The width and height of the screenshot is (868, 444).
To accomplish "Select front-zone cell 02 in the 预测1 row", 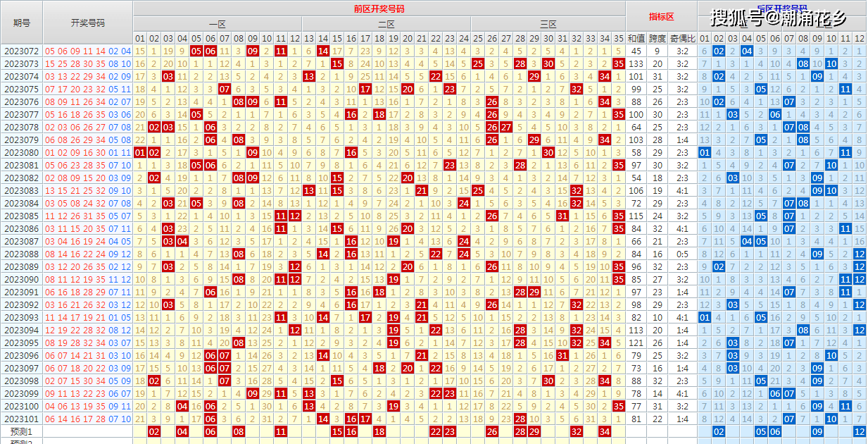I will 154,431.
